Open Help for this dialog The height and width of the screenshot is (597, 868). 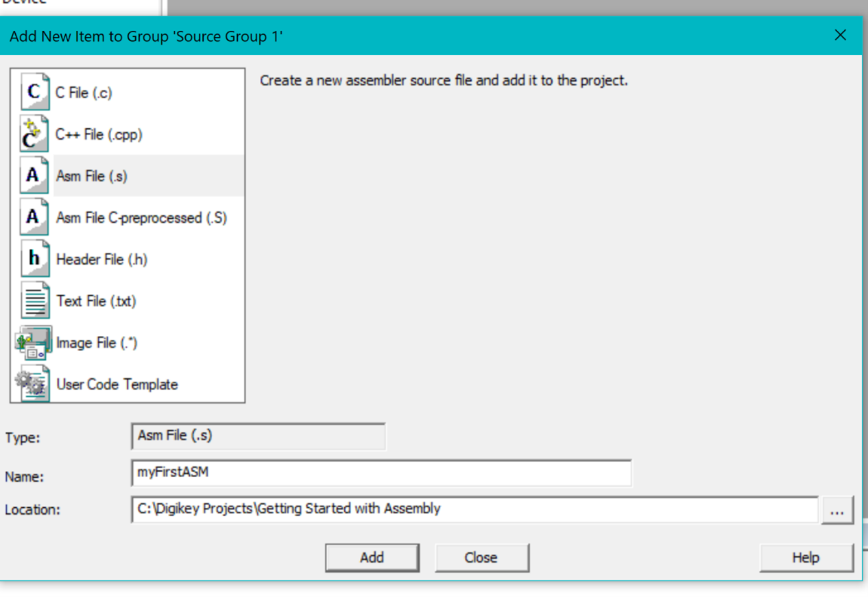coord(806,557)
